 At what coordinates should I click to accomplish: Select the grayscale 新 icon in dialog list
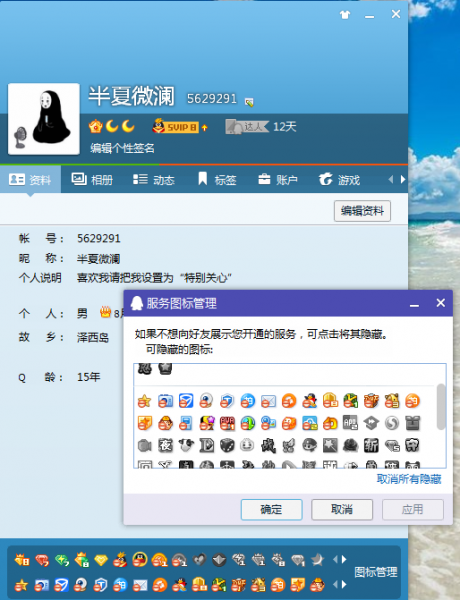(371, 445)
